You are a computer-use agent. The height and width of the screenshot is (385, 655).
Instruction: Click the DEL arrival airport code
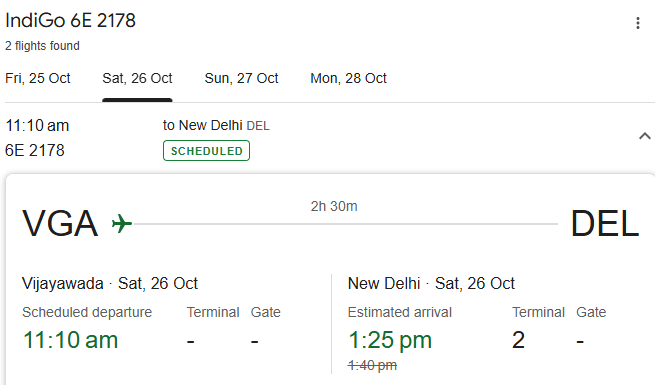pos(604,223)
